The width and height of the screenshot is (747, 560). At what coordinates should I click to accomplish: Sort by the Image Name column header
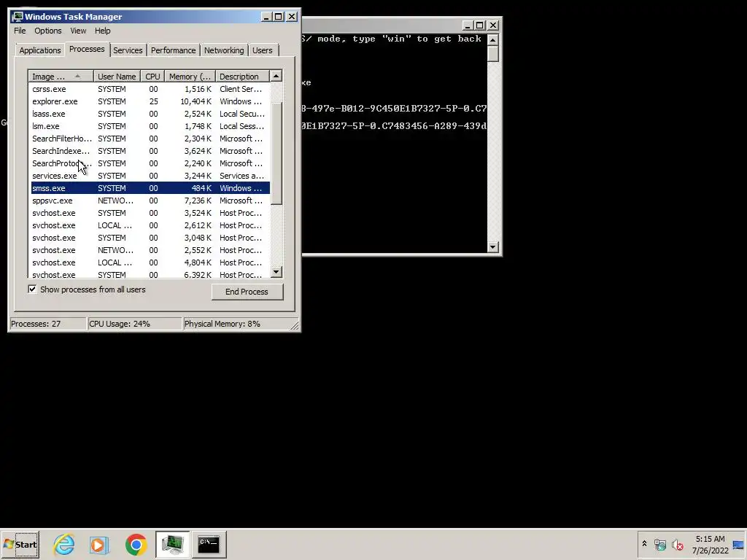(x=61, y=76)
